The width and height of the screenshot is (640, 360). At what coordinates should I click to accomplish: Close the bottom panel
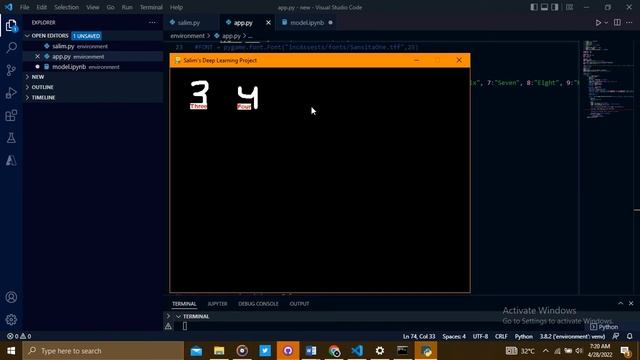pos(631,303)
